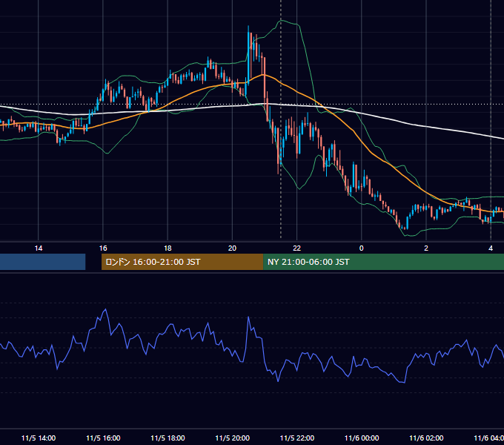The image size is (504, 445).
Task: Click the London 16:00-21:00 JST session bar
Action: click(182, 262)
